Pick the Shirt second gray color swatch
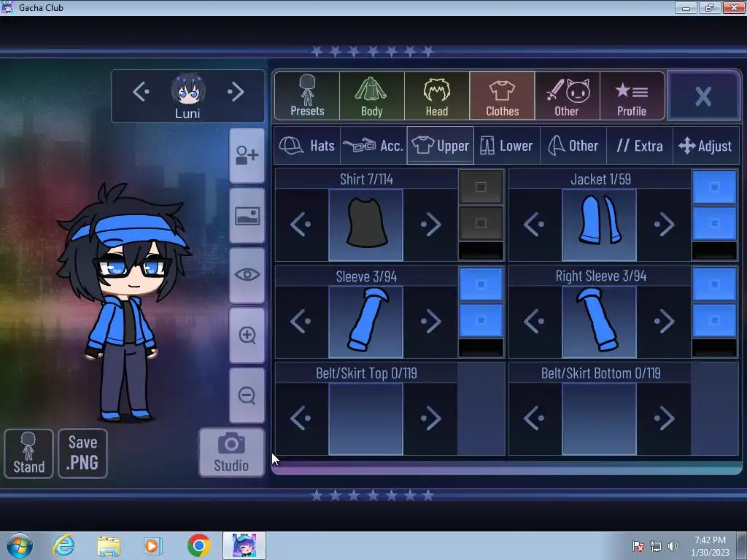 coord(481,223)
